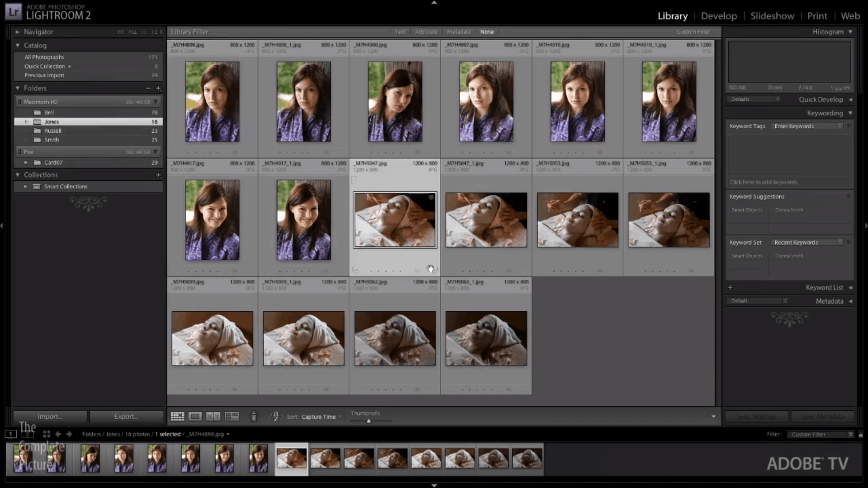
Task: Switch to the Web module
Action: (850, 16)
